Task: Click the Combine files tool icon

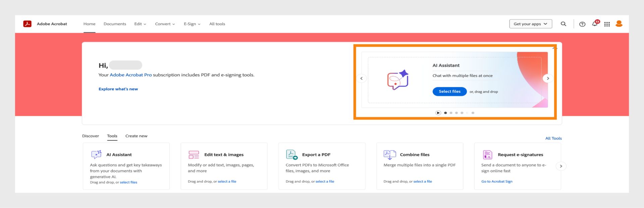Action: tap(389, 154)
